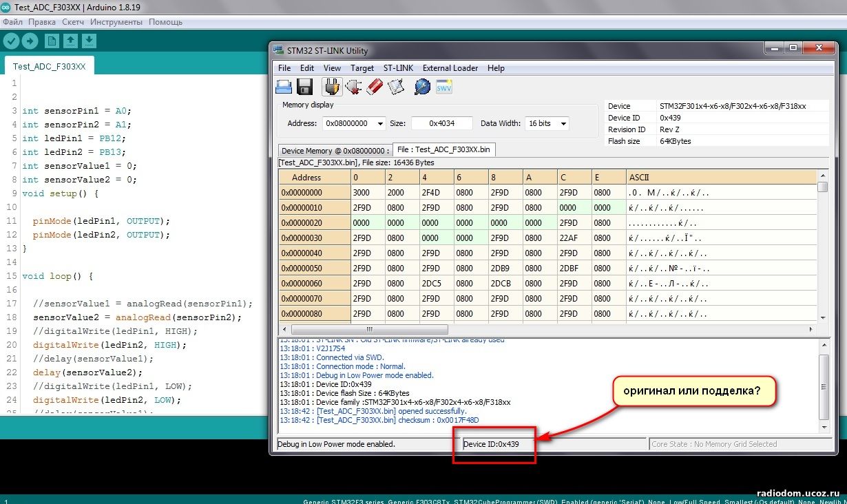Open Arduino Правка menu
Image resolution: width=847 pixels, height=504 pixels.
[42, 22]
